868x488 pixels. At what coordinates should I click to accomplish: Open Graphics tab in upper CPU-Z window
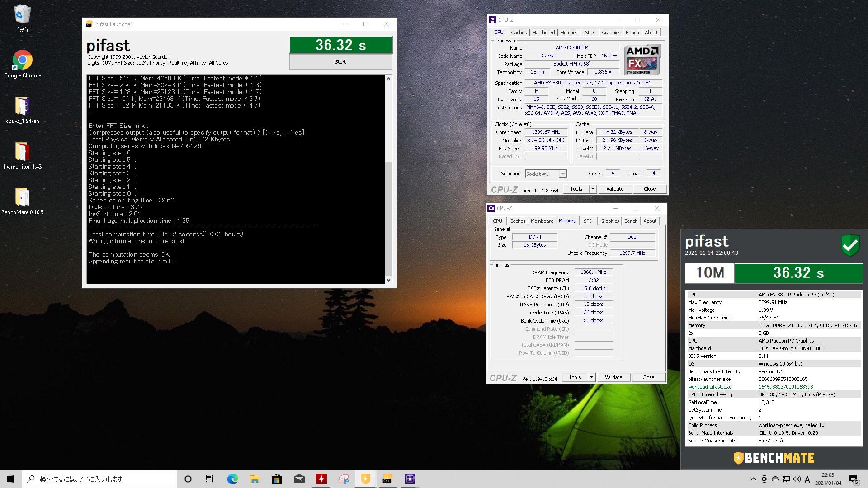[x=611, y=33]
